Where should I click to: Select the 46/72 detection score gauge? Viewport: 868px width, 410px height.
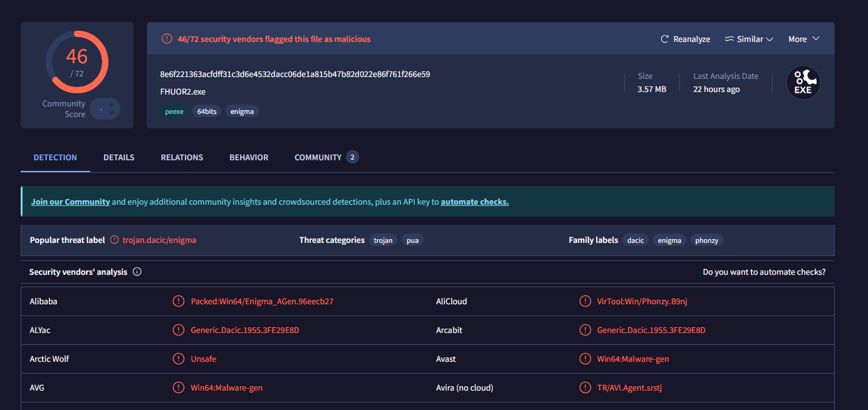pyautogui.click(x=77, y=62)
